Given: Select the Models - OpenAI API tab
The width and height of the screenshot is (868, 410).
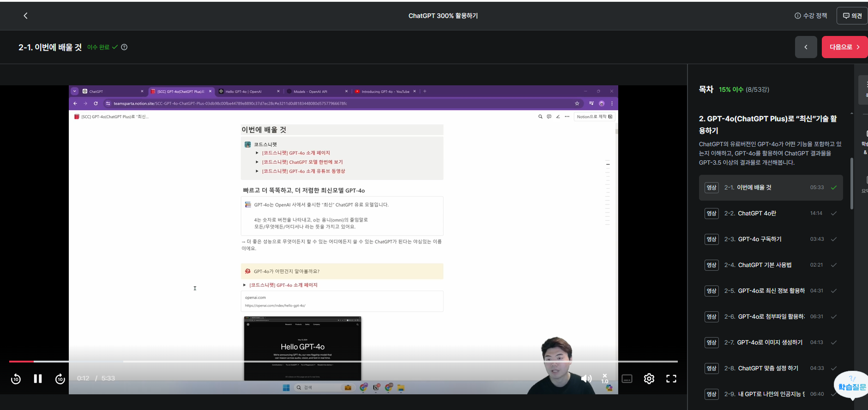Looking at the screenshot, I should [317, 91].
